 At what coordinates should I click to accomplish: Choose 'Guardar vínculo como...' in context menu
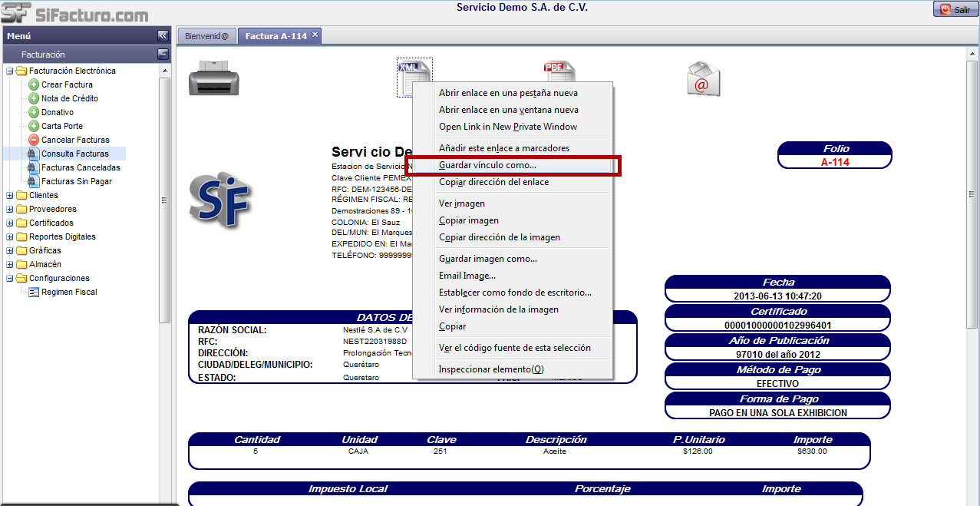tap(487, 165)
